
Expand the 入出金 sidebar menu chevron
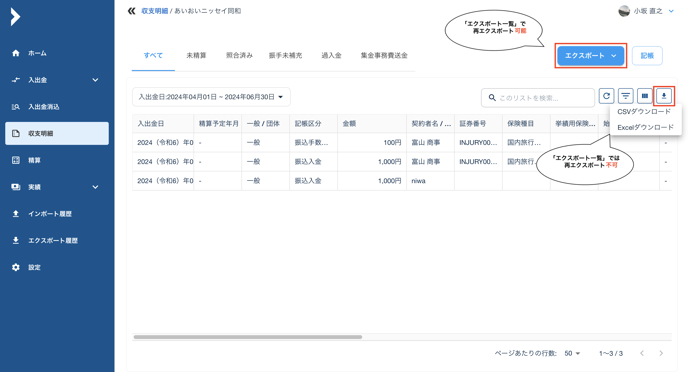[95, 80]
